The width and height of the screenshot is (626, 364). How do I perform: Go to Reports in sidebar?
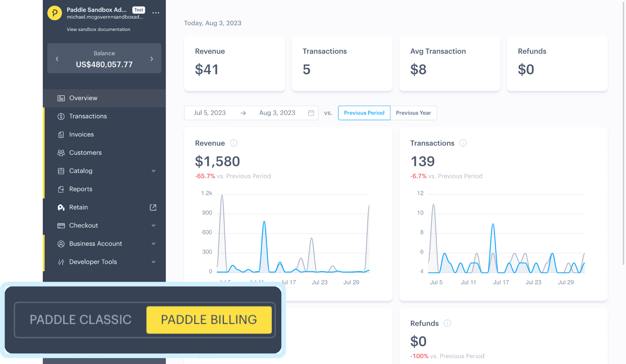[x=81, y=189]
